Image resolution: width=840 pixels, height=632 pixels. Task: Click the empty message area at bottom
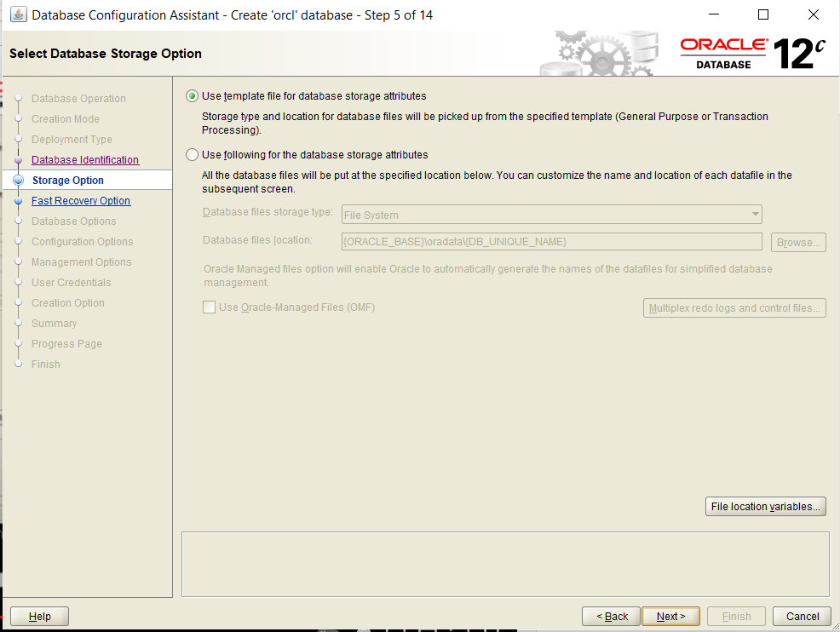pyautogui.click(x=505, y=564)
